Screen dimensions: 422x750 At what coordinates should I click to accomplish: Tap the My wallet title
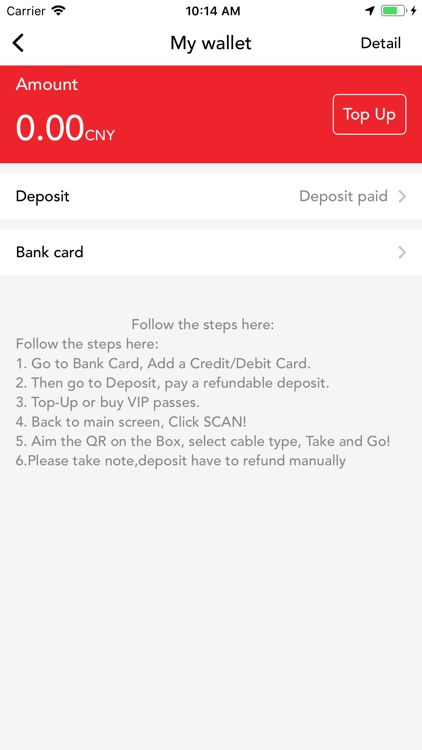click(211, 43)
